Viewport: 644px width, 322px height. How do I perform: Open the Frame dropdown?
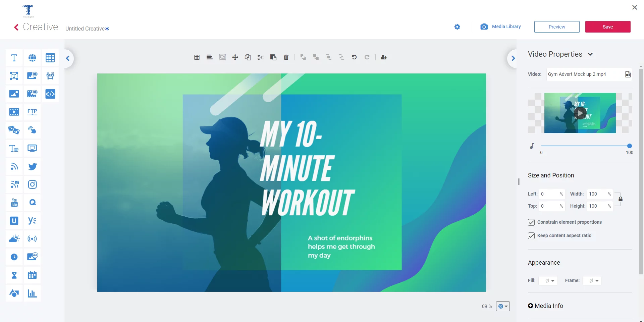tap(592, 281)
